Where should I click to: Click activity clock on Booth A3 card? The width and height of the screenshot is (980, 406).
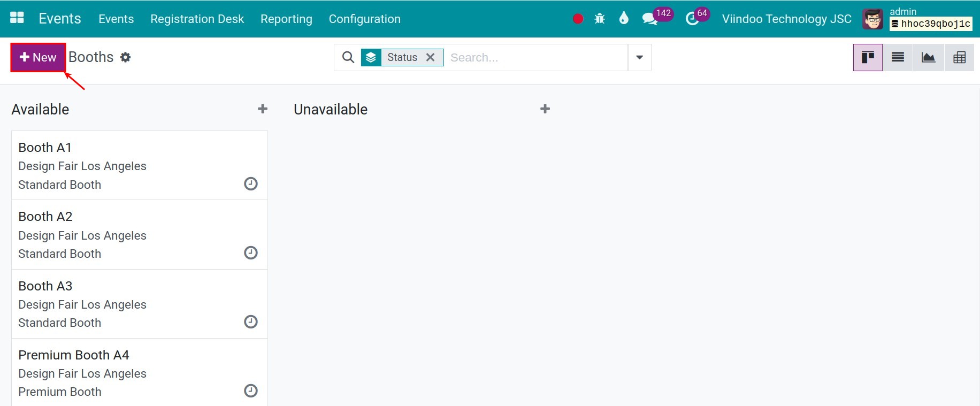point(251,322)
